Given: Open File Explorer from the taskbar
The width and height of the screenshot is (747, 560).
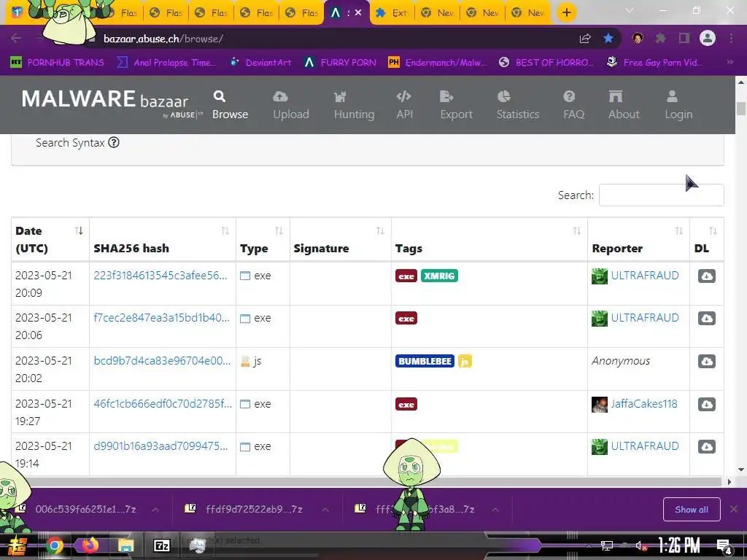Looking at the screenshot, I should pyautogui.click(x=125, y=545).
